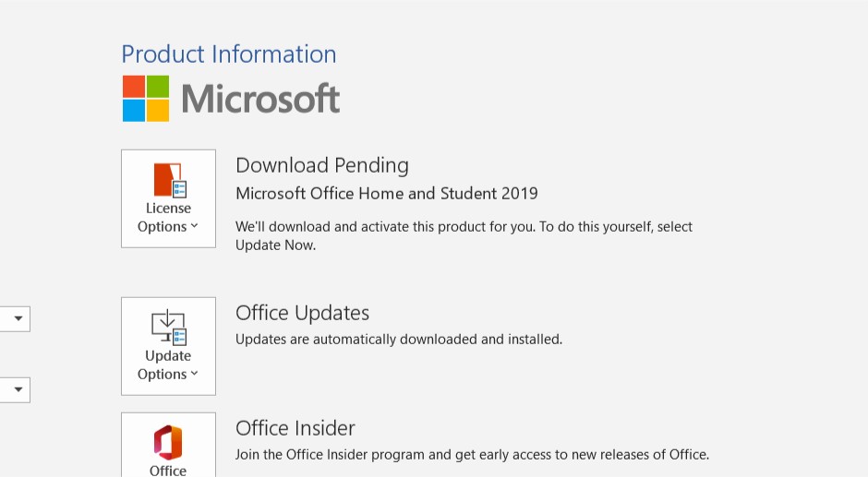This screenshot has width=868, height=477.
Task: Open the lower dropdown arrow at left edge
Action: pos(18,389)
